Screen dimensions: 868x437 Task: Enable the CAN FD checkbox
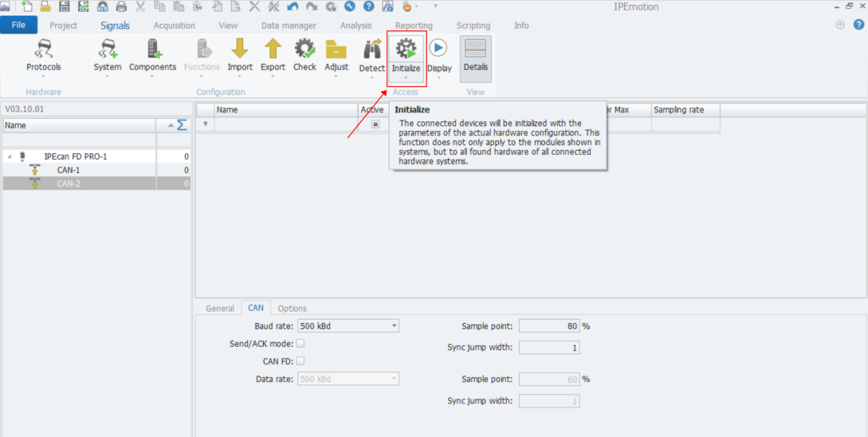point(300,361)
